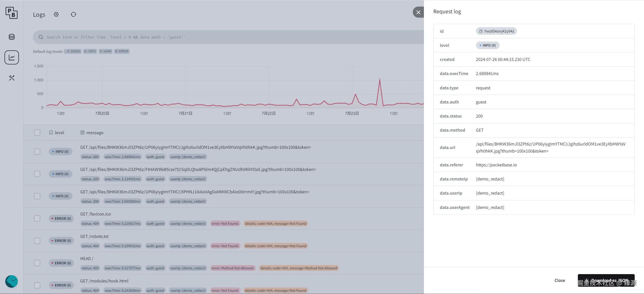Viewport: 644px width, 294px height.
Task: Click Download as JSON button
Action: (x=606, y=280)
